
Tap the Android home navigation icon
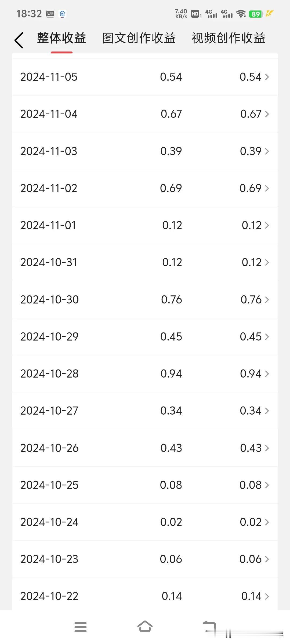pos(145,627)
